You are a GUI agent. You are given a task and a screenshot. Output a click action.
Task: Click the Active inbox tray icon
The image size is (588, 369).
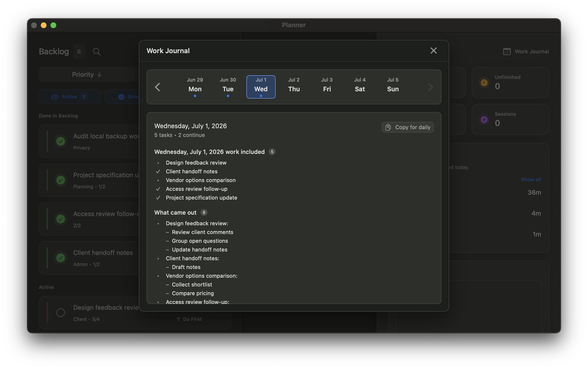[55, 97]
